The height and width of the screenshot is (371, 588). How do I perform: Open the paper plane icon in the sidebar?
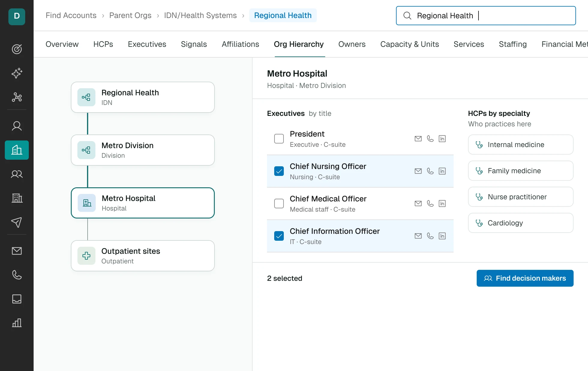tap(17, 222)
